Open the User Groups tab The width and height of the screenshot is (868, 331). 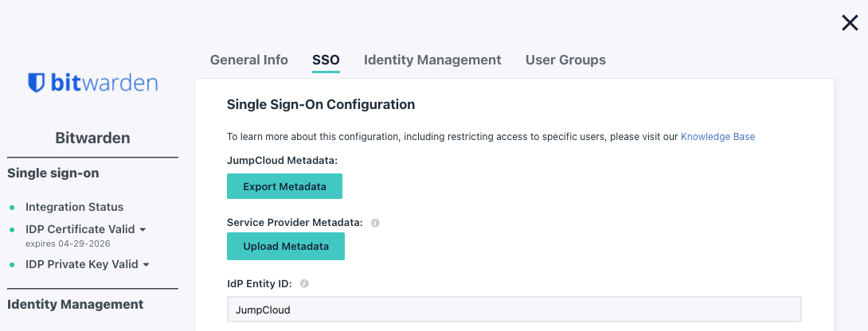point(565,60)
